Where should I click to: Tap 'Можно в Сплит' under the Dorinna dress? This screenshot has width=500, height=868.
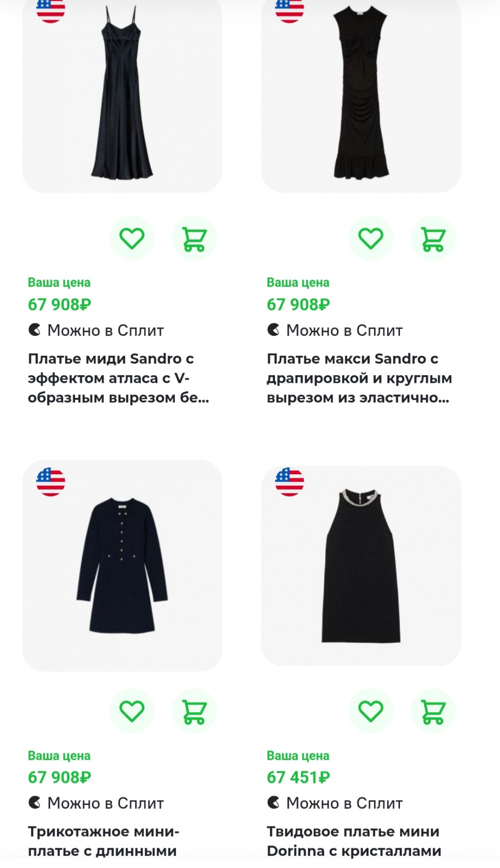335,803
